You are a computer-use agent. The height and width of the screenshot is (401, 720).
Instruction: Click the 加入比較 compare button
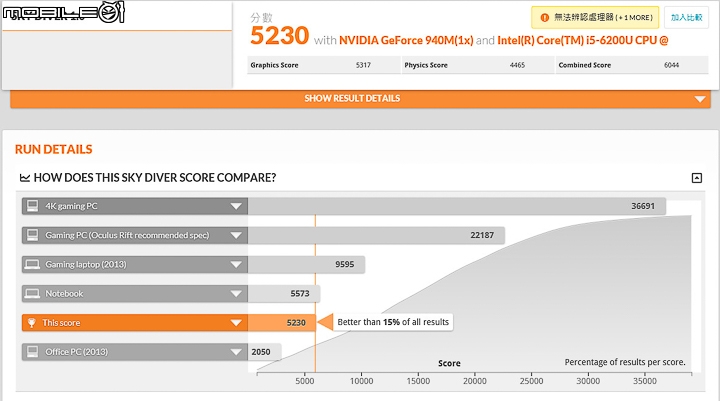[x=686, y=17]
